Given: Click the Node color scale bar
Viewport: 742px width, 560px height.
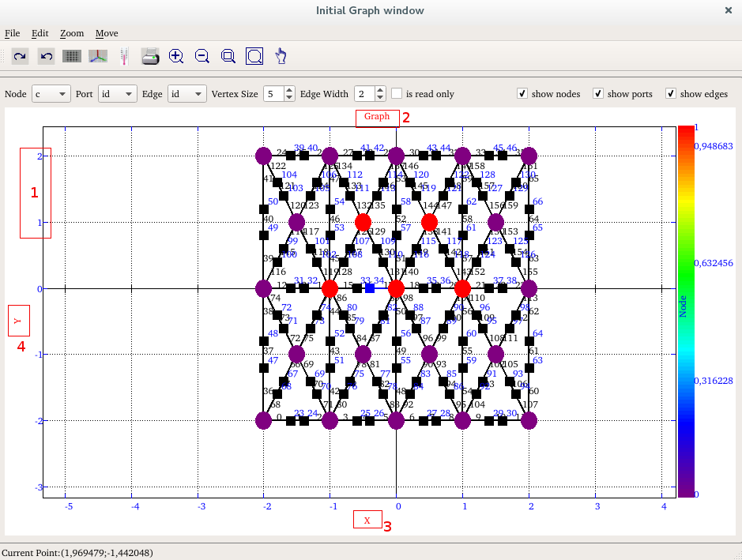Looking at the screenshot, I should point(686,311).
